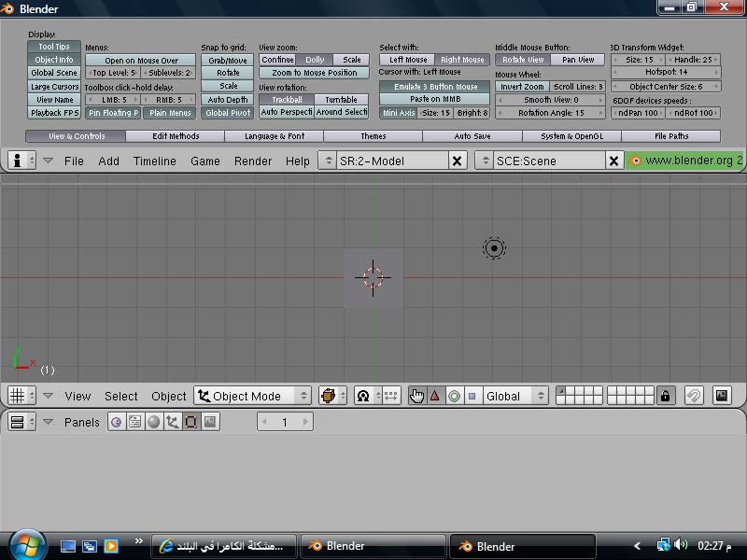Open the SCE:Scene selector arrows
Viewport: 747px width, 560px height.
(485, 161)
